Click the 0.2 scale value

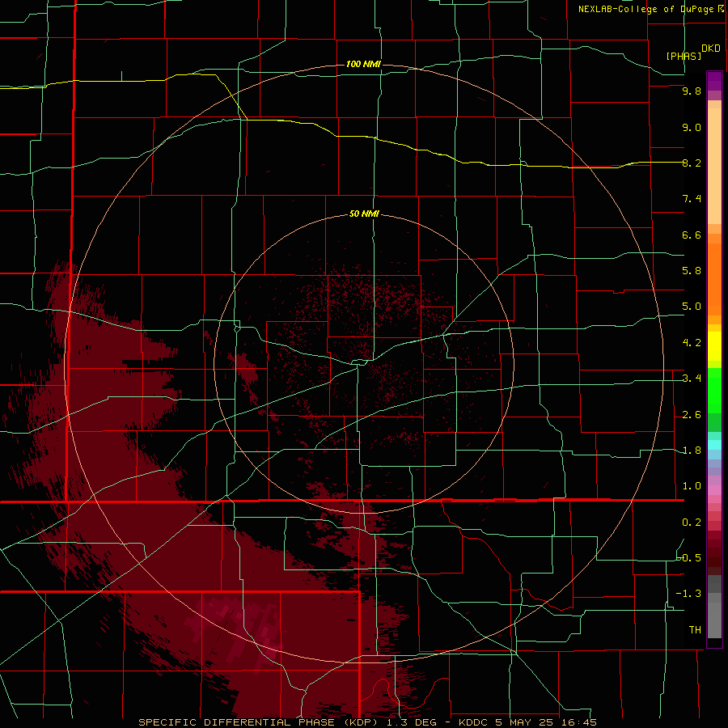pos(692,523)
